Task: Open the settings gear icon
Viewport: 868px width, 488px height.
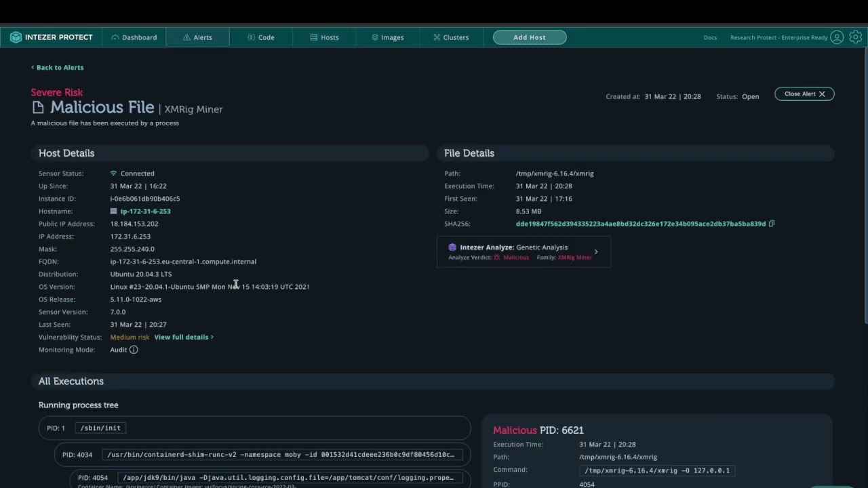Action: tap(856, 37)
